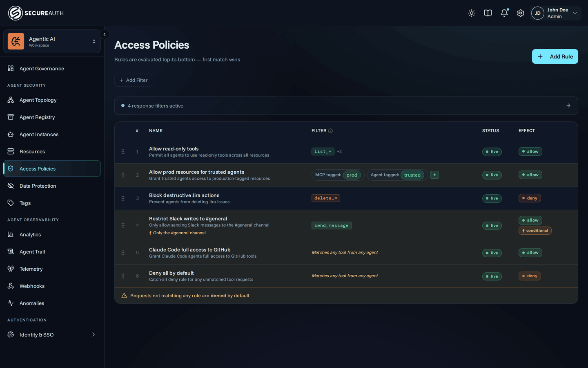Click the deny effect badge on Block destructive Jira actions

530,198
